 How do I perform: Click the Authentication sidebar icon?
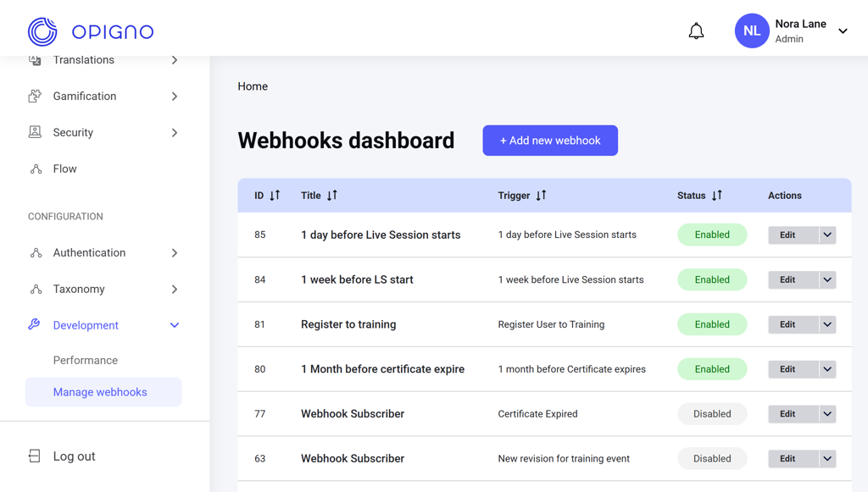pos(36,252)
